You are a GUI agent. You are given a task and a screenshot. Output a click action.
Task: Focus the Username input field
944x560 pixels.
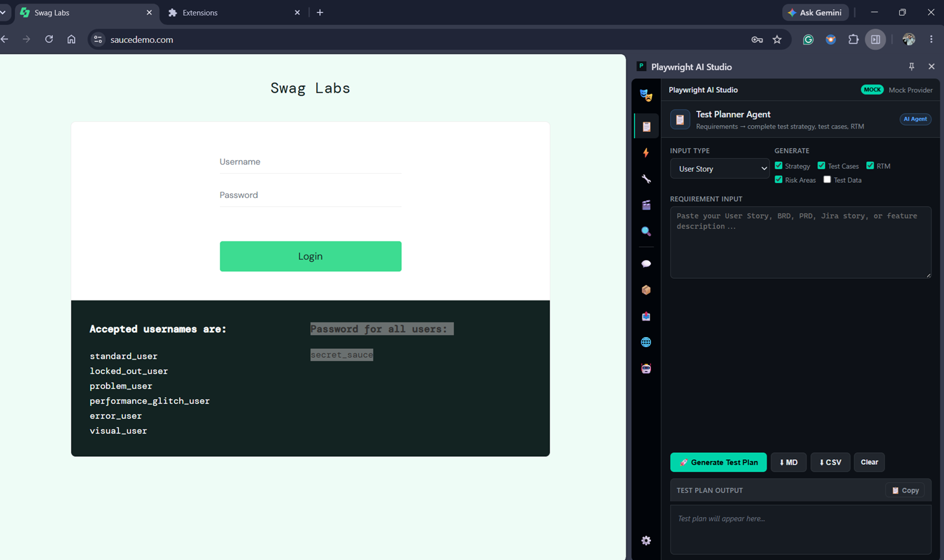pos(311,162)
